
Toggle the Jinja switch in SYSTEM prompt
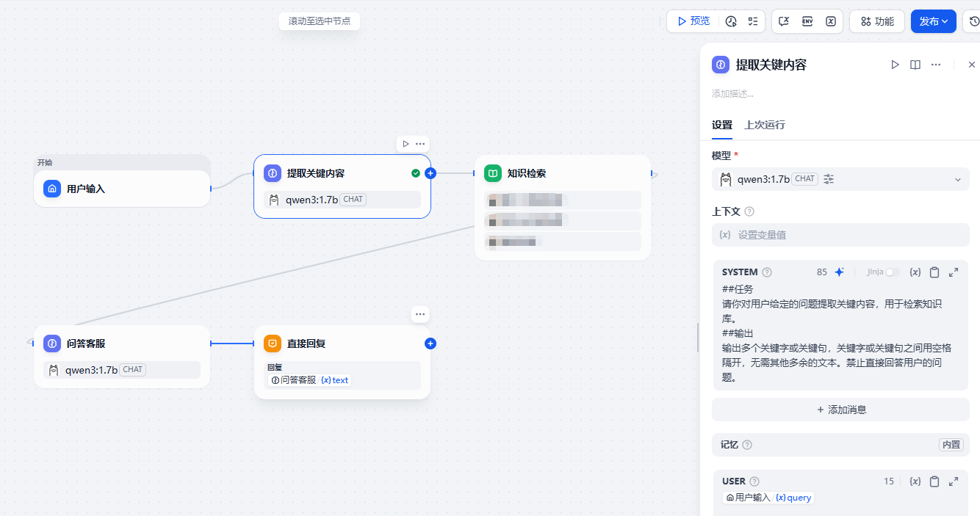point(892,272)
